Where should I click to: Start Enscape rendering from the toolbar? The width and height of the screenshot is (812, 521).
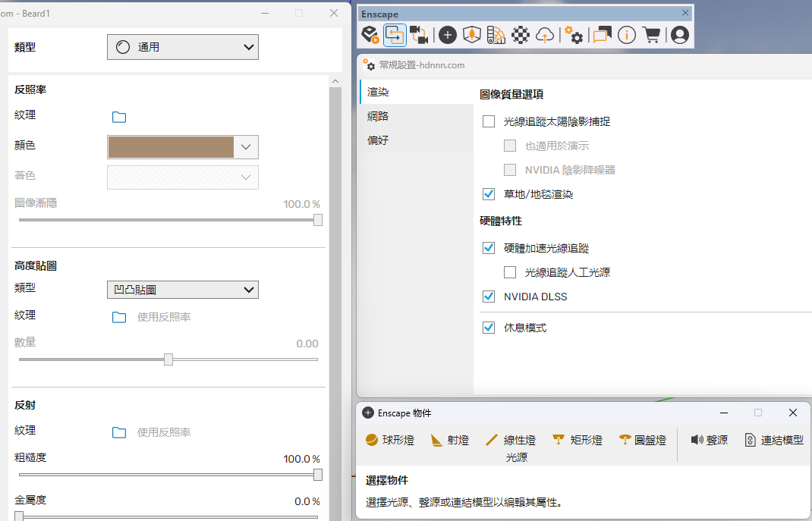point(370,34)
